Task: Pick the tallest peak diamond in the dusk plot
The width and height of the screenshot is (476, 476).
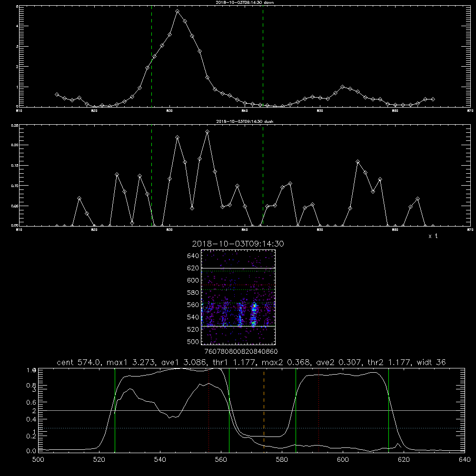Action: (208, 132)
